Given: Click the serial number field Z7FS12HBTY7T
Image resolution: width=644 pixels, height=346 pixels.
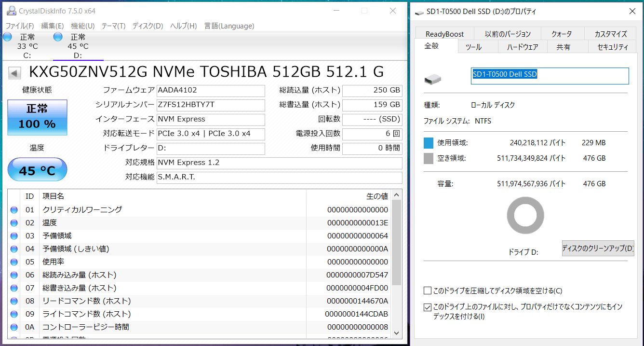Looking at the screenshot, I should coord(211,105).
